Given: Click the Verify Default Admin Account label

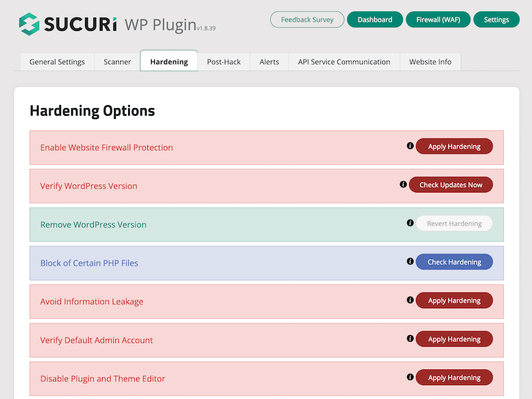Looking at the screenshot, I should (x=96, y=340).
